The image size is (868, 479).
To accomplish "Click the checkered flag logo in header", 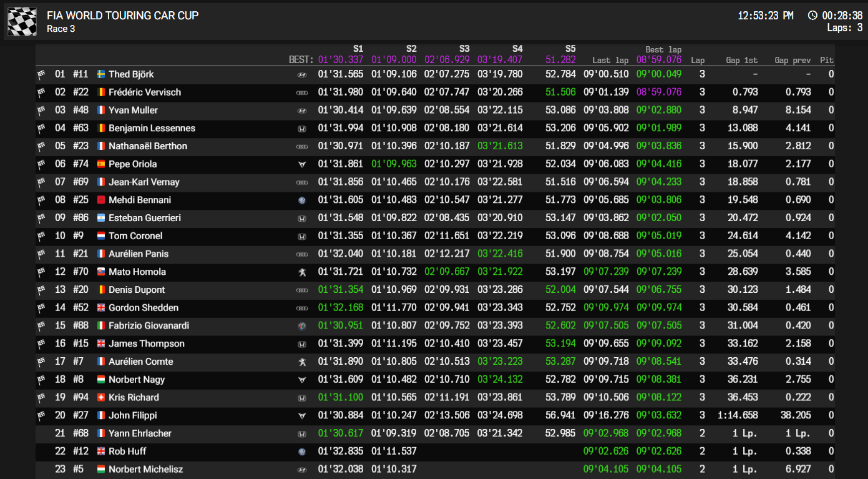I will pyautogui.click(x=22, y=21).
